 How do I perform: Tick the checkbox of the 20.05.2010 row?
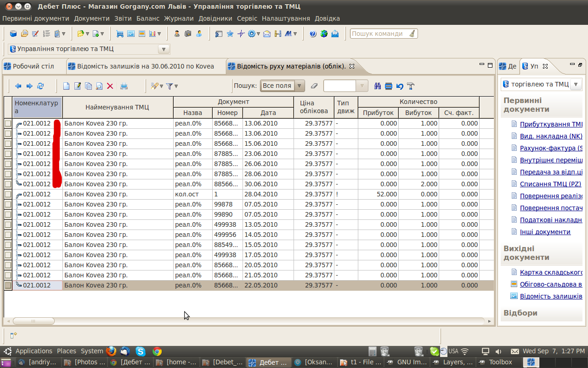8,265
